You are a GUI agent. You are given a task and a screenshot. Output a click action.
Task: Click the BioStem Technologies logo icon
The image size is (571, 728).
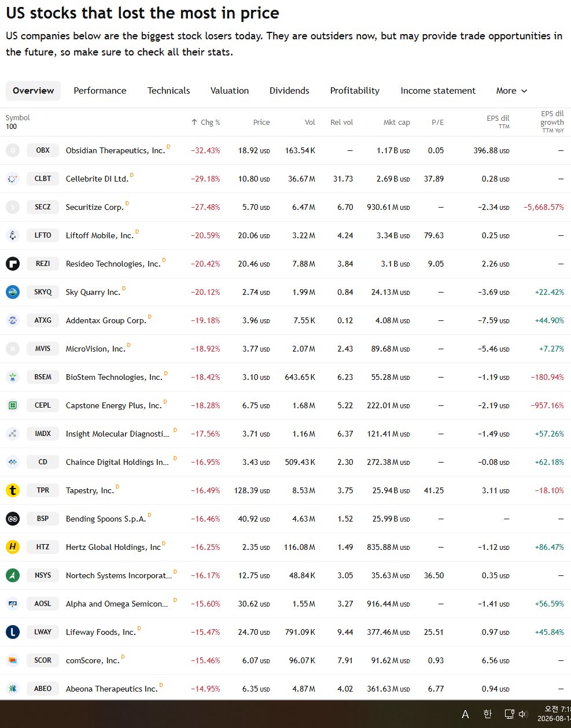[13, 377]
